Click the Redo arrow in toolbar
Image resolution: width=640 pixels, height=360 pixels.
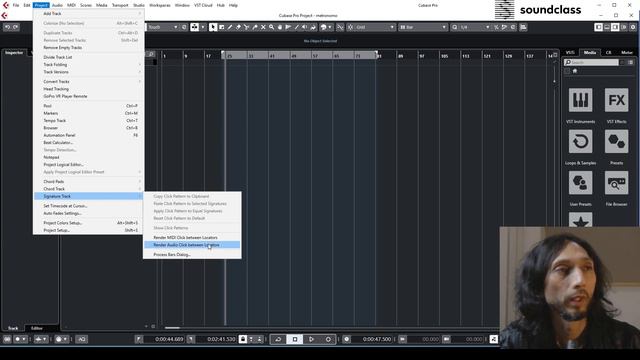pos(16,27)
